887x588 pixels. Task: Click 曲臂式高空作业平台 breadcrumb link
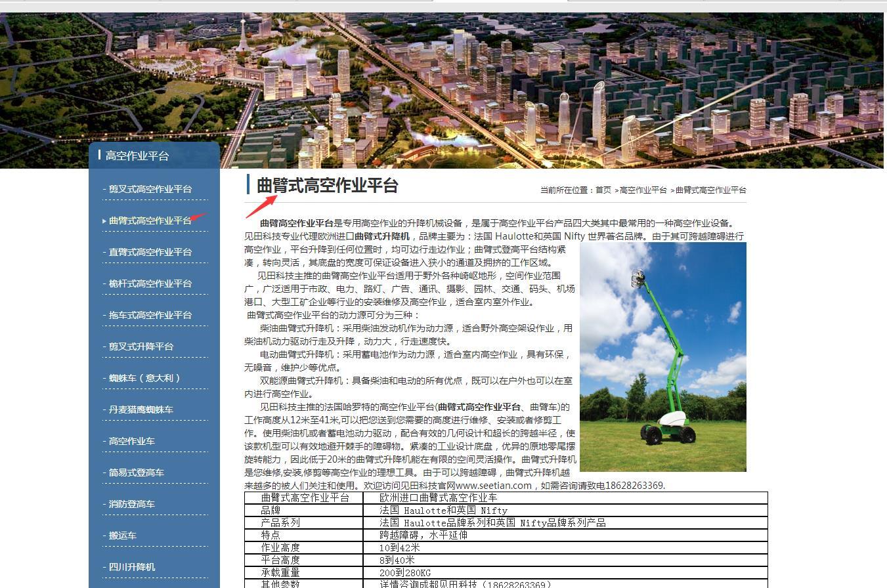(x=711, y=190)
